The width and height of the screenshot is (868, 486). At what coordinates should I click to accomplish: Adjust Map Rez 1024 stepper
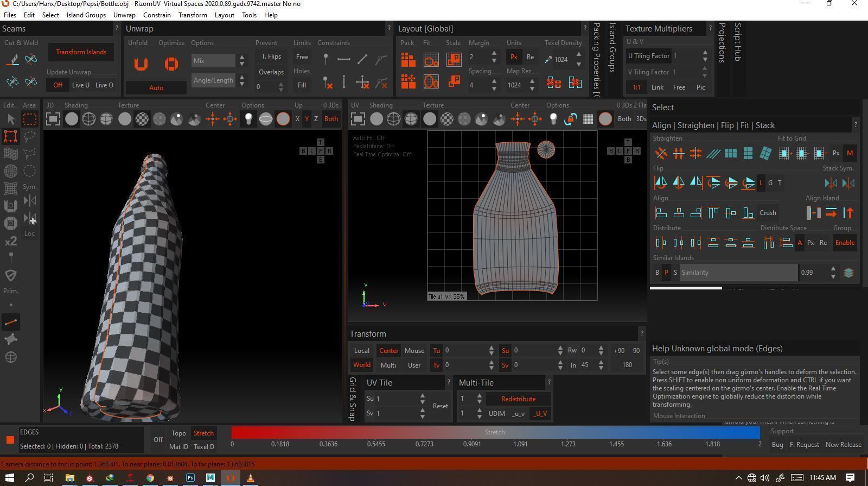(532, 85)
